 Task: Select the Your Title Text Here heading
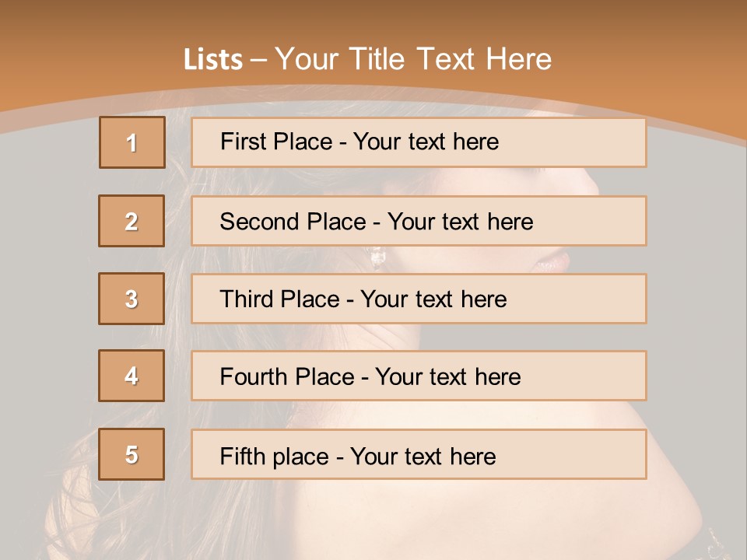(x=413, y=59)
